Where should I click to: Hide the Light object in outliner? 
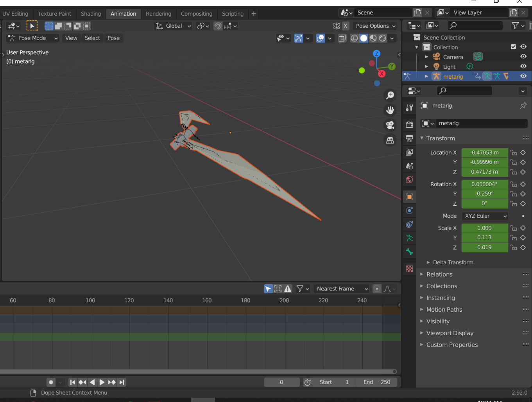523,66
